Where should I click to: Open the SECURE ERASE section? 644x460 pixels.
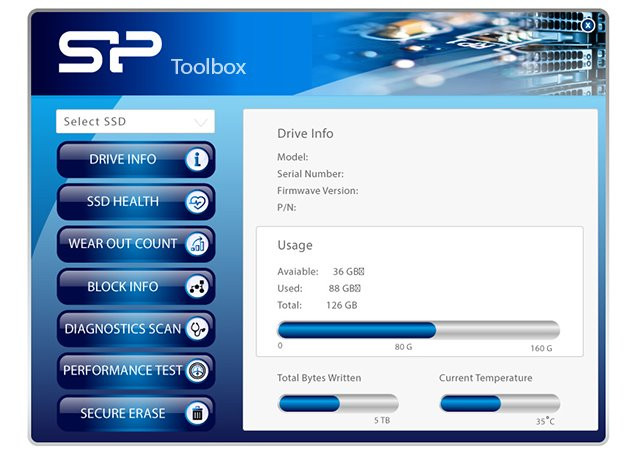136,413
